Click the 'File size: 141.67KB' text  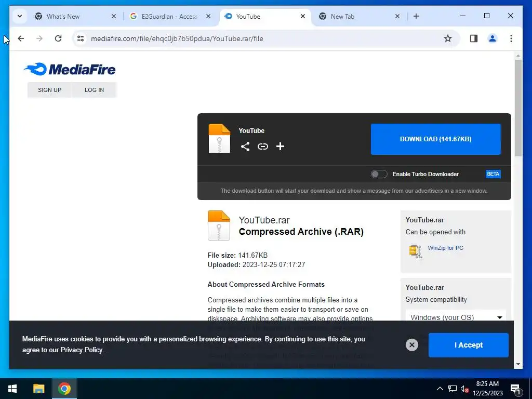pos(237,255)
